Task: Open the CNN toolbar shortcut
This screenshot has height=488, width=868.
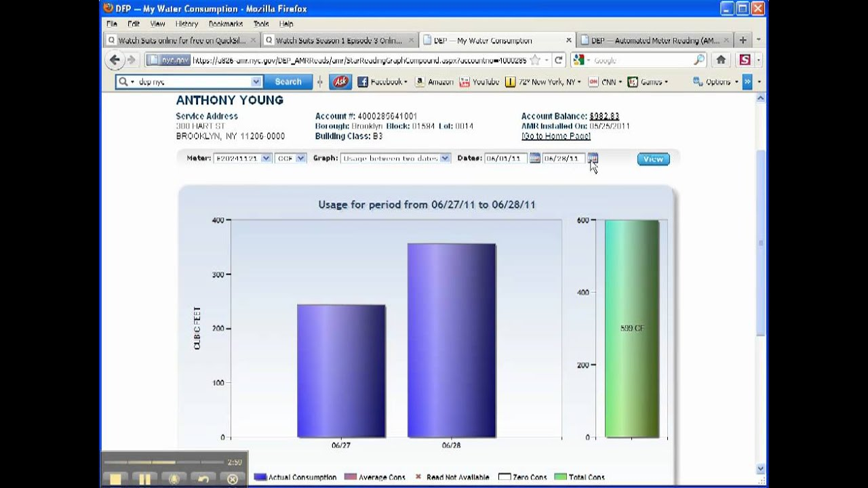Action: tap(604, 82)
